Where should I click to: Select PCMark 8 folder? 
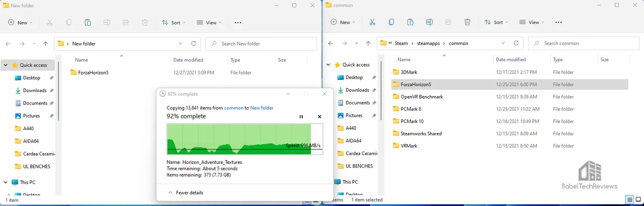(407, 109)
